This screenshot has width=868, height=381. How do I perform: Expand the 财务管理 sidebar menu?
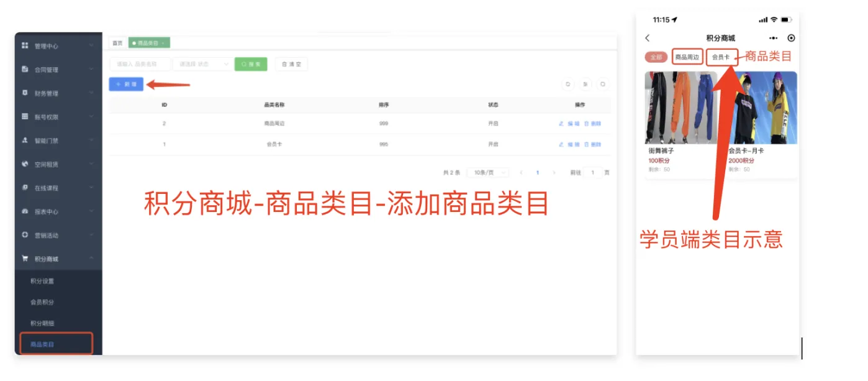click(x=58, y=93)
